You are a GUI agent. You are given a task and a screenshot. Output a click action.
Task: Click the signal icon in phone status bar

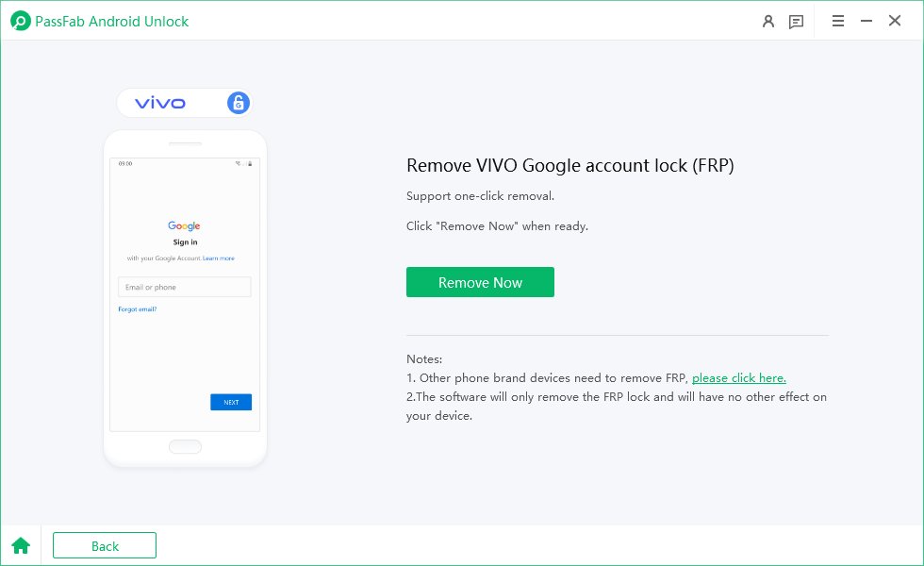238,163
